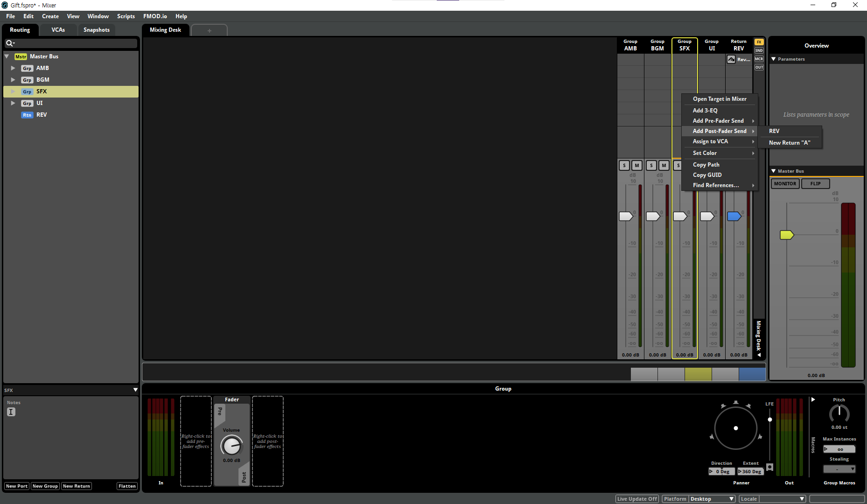Screen dimensions: 867x504
Task: Click the Mstr badge of Master Bus
Action: tap(21, 56)
